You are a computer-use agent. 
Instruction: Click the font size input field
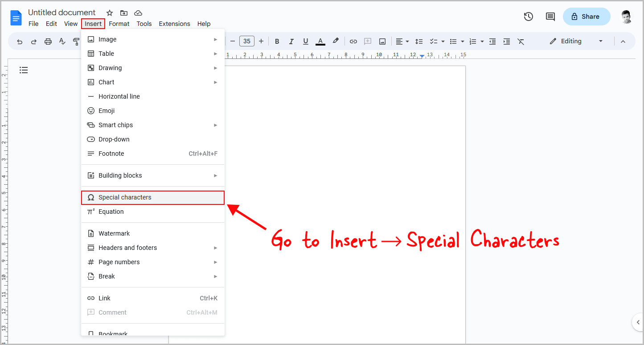point(247,41)
